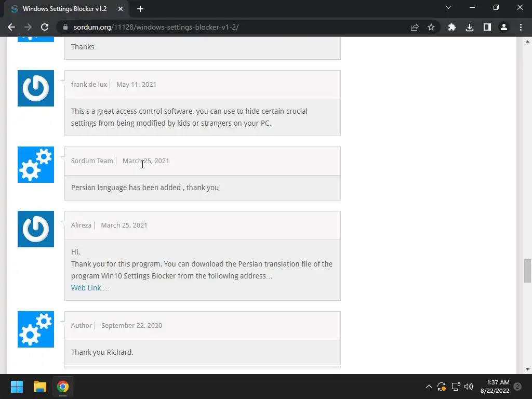Open the Extensions puzzle icon
The width and height of the screenshot is (532, 399).
451,27
